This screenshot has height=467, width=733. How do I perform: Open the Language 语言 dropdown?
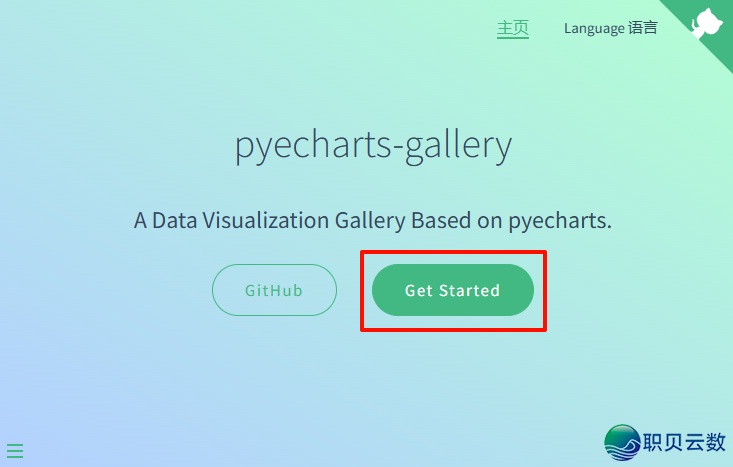tap(611, 29)
